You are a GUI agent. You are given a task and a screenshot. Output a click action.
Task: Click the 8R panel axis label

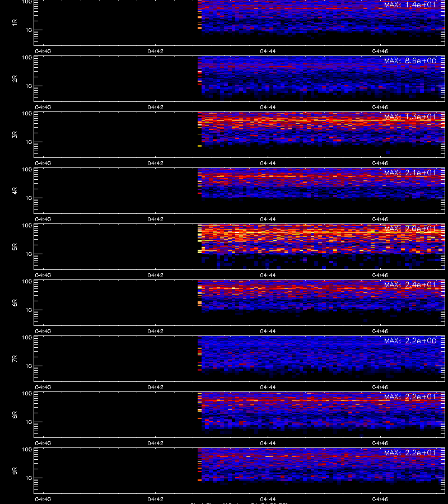(15, 414)
